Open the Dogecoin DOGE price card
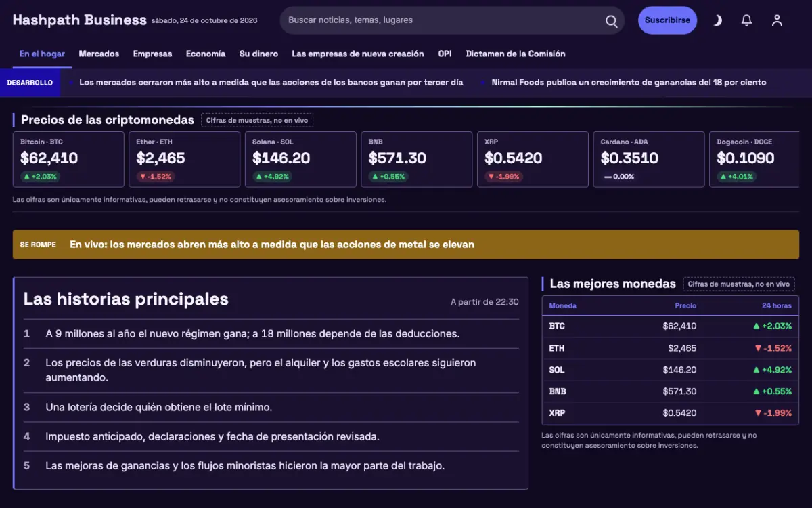The width and height of the screenshot is (812, 508). [754, 159]
